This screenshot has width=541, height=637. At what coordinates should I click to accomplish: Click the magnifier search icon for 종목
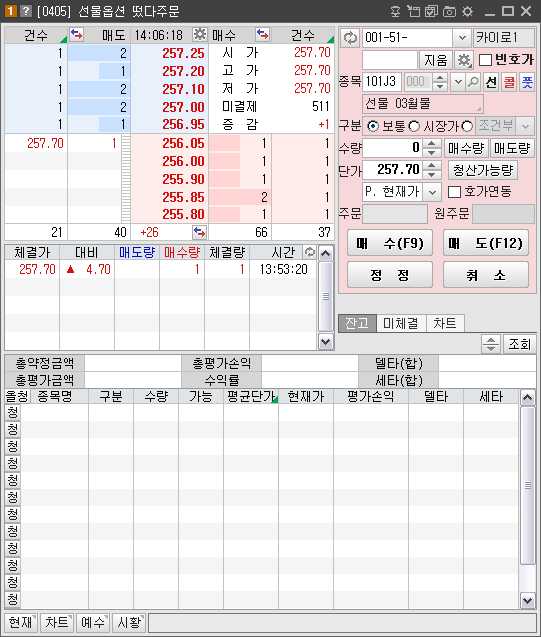coord(473,82)
